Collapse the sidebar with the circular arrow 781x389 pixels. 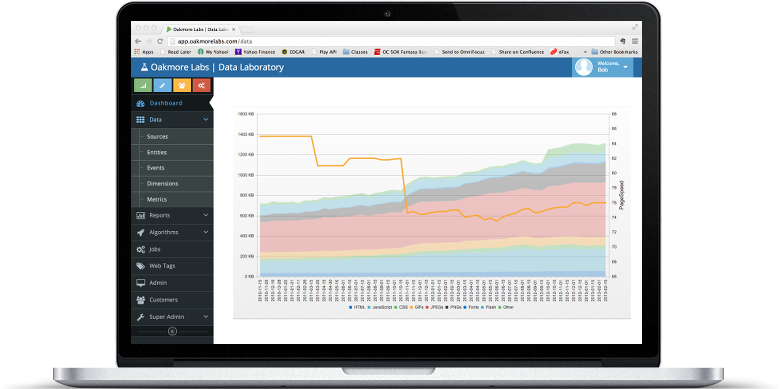[172, 331]
